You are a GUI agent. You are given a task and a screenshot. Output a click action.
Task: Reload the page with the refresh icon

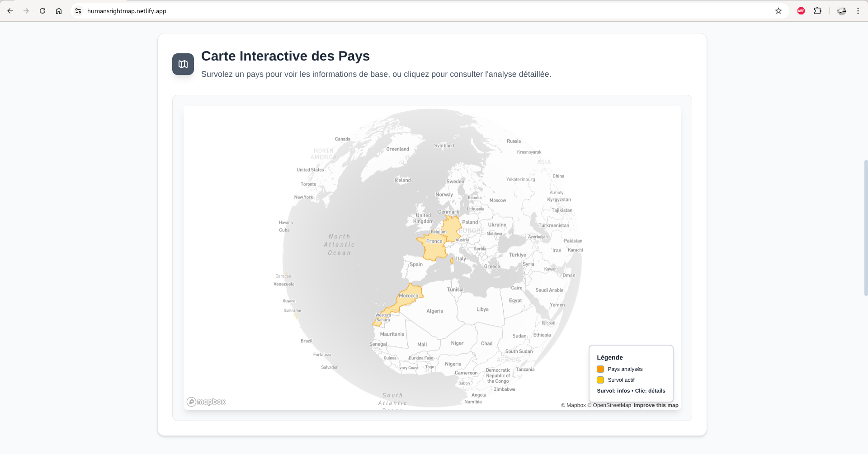pyautogui.click(x=42, y=11)
